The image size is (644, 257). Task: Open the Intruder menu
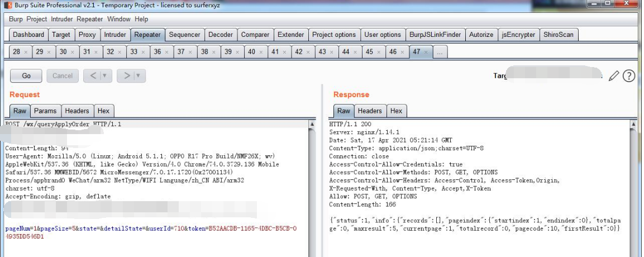point(62,20)
